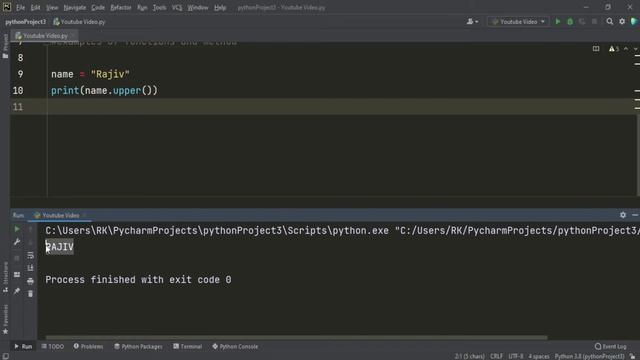
Task: Click the stop icon in top toolbar
Action: pos(594,22)
